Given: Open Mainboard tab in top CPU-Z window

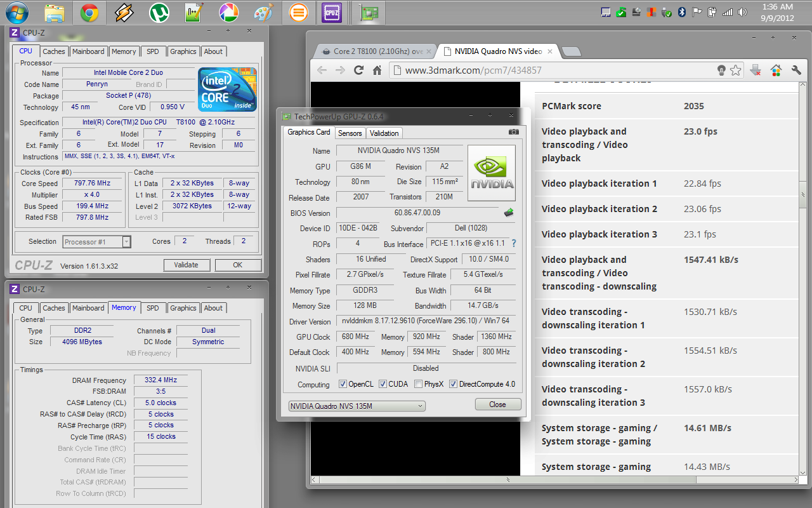Looking at the screenshot, I should pyautogui.click(x=88, y=51).
